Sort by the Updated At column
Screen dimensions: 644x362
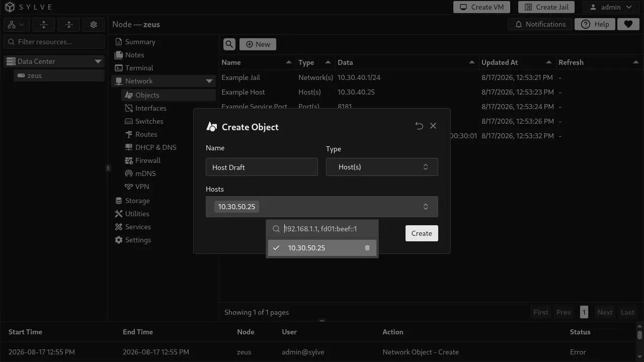pos(517,62)
